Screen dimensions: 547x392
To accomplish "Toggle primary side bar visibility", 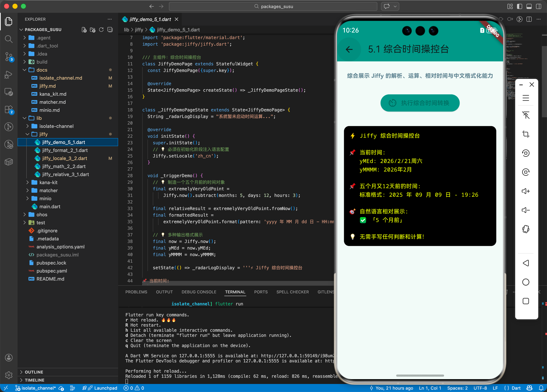I will [x=520, y=7].
